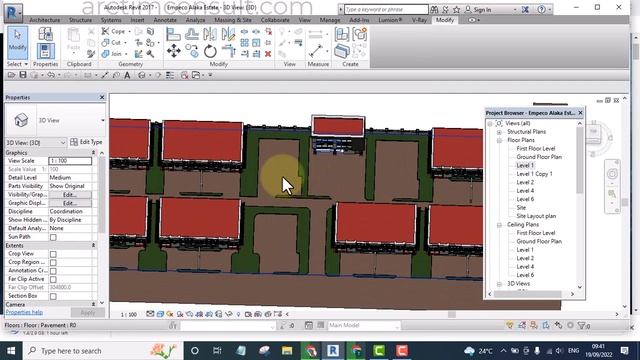Expand the Structural Plans tree node
640x360 pixels.
click(x=499, y=132)
